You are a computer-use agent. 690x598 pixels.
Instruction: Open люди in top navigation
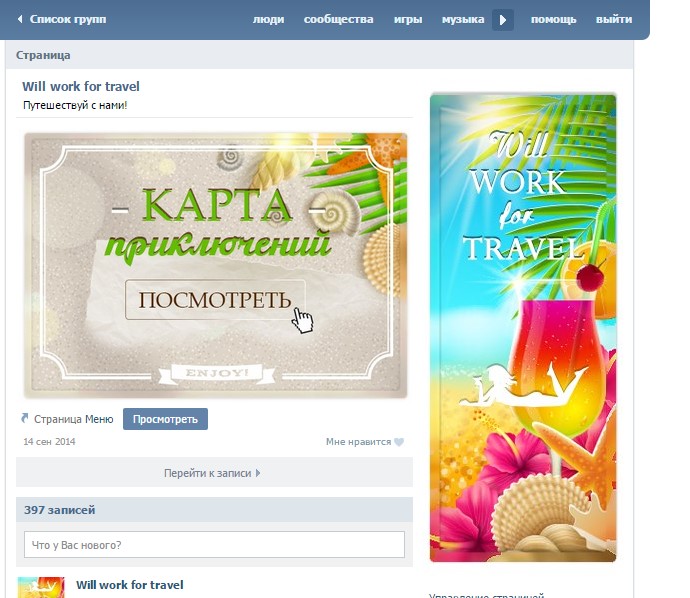(268, 19)
